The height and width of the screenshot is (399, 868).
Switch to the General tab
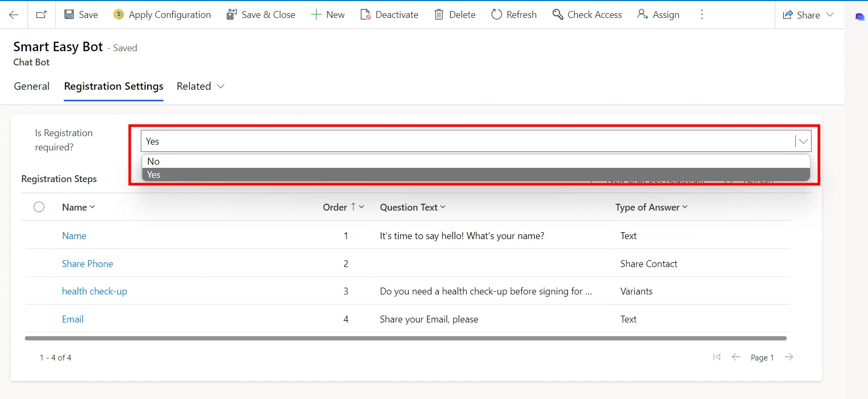(32, 86)
